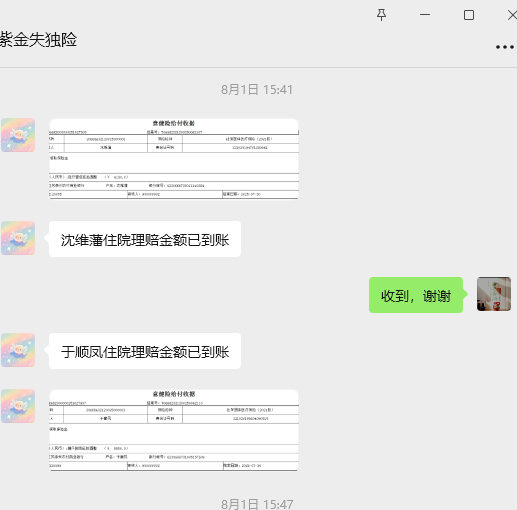Click the chat title 紫金失独险
517x510 pixels.
click(x=38, y=40)
